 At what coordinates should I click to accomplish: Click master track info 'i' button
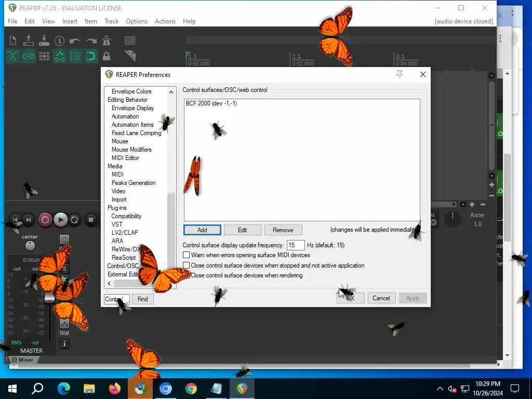point(64,344)
